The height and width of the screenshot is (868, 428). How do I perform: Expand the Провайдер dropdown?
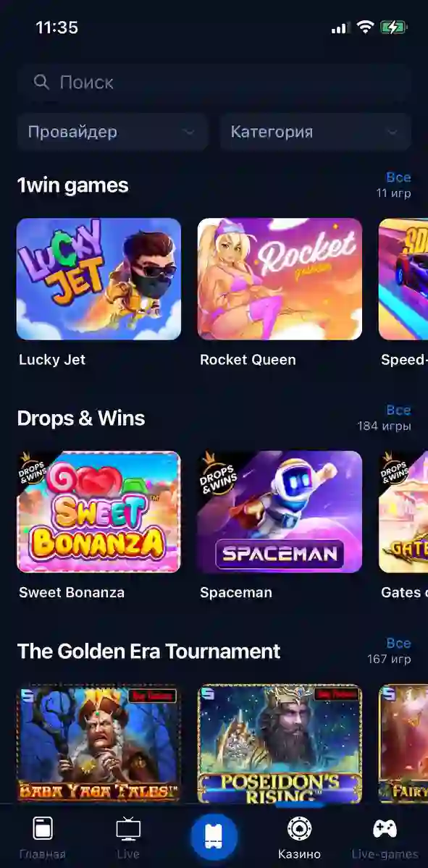(x=112, y=132)
